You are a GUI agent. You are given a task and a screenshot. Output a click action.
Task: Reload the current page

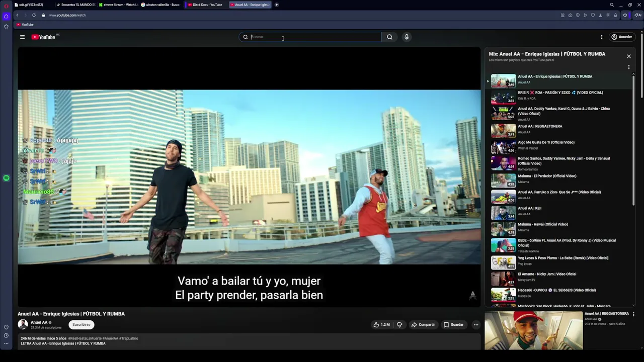(x=34, y=15)
